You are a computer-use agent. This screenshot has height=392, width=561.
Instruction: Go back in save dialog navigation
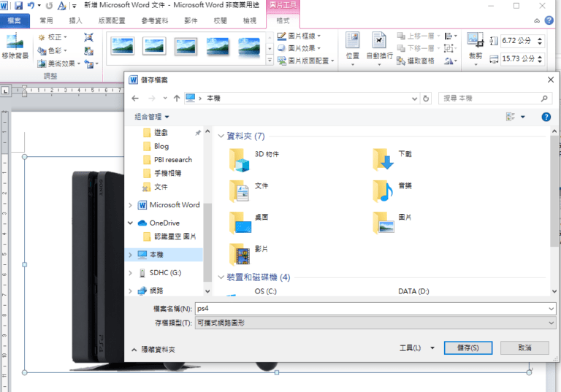135,98
